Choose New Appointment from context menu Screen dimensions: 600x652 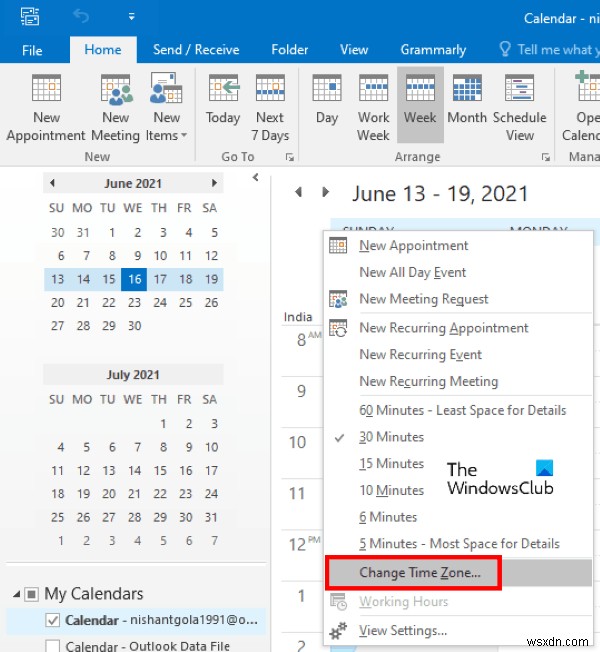tap(458, 245)
